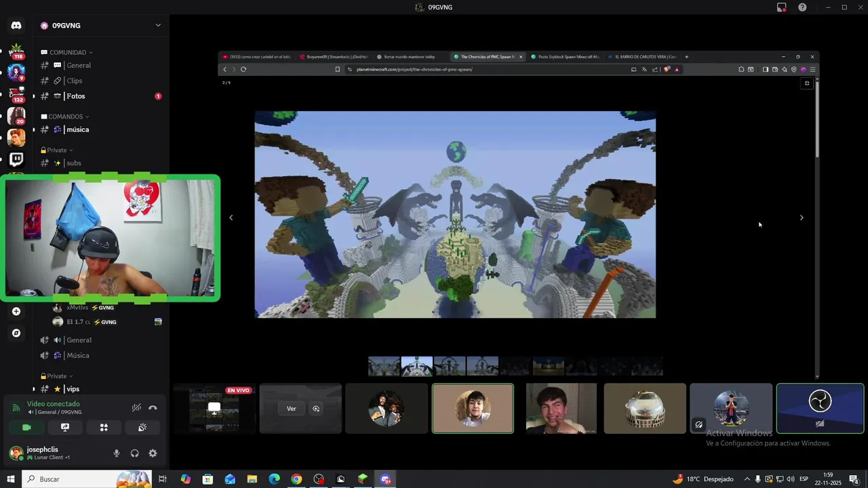Image resolution: width=868 pixels, height=488 pixels.
Task: Open Windows notification center
Action: pyautogui.click(x=854, y=479)
